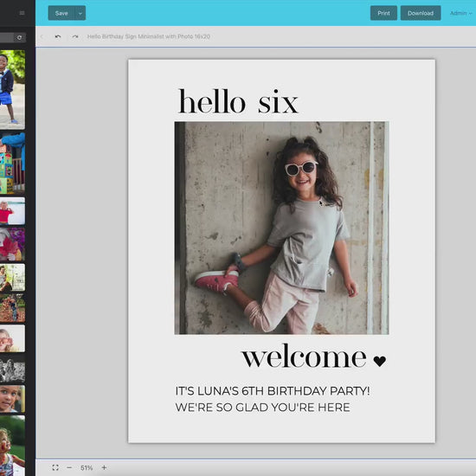This screenshot has height=476, width=476.
Task: Click the 51% zoom level value
Action: click(x=87, y=468)
